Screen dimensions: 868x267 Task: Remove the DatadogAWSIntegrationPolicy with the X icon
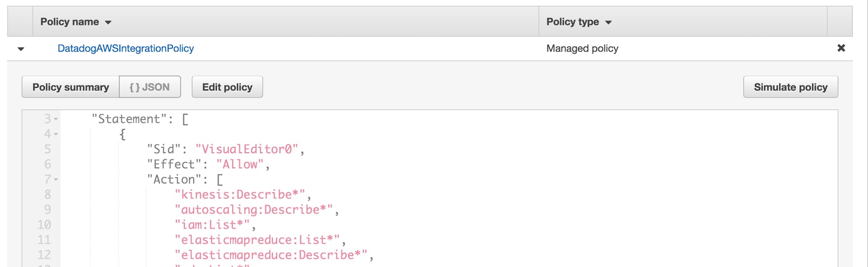pos(841,48)
